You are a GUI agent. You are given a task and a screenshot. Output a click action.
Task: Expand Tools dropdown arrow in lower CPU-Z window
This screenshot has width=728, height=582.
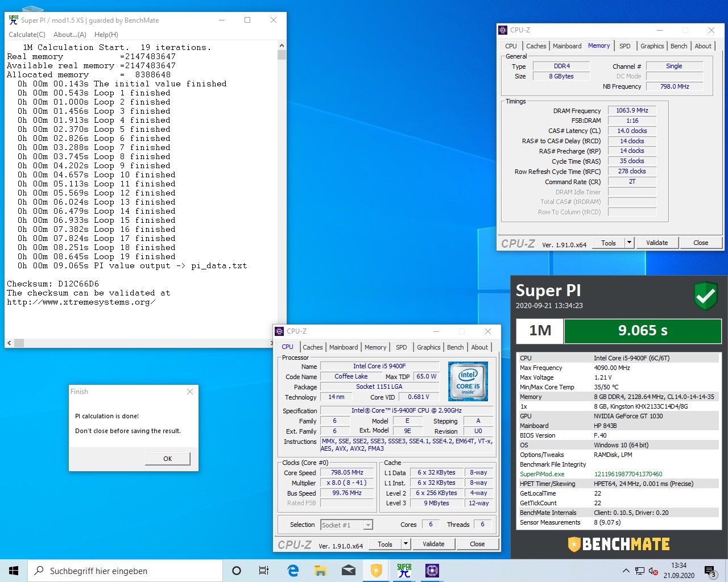pos(406,544)
